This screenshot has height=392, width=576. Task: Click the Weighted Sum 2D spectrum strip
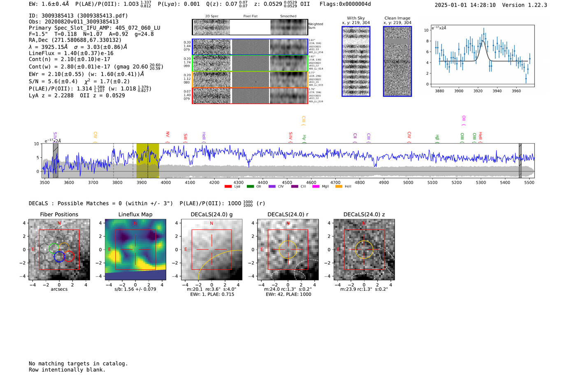[x=250, y=27]
